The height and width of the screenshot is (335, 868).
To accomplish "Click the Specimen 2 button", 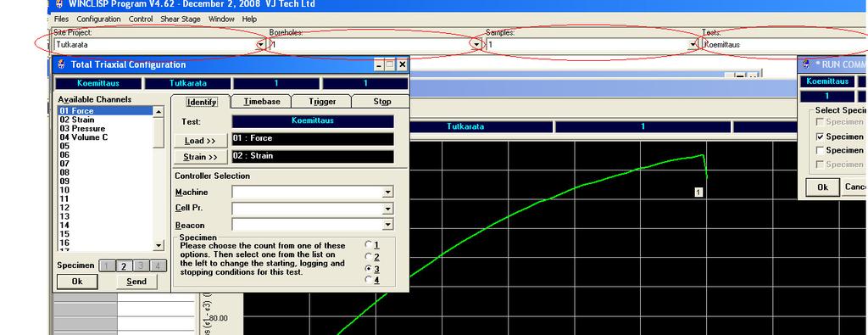I will click(x=124, y=266).
